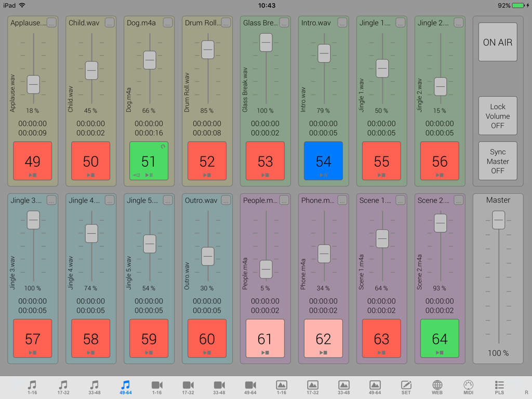Viewport: 532px width, 399px height.
Task: Open options for Dog.m4a track
Action: coord(168,23)
